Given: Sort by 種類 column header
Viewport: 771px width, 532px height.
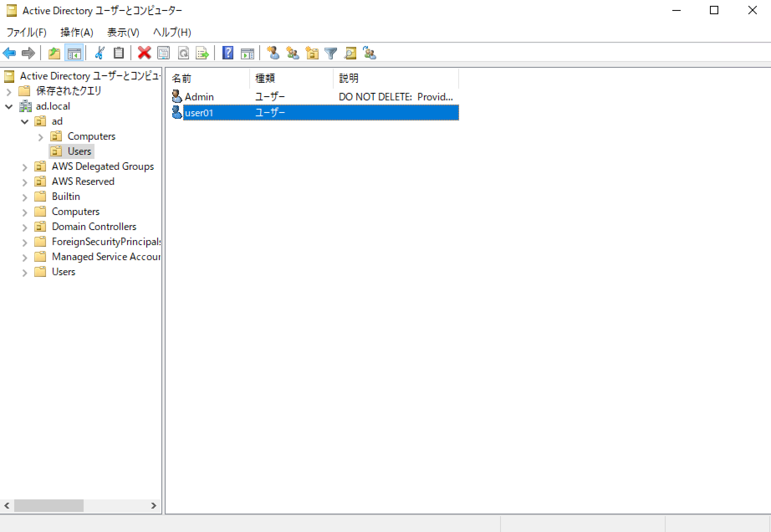Looking at the screenshot, I should (291, 78).
